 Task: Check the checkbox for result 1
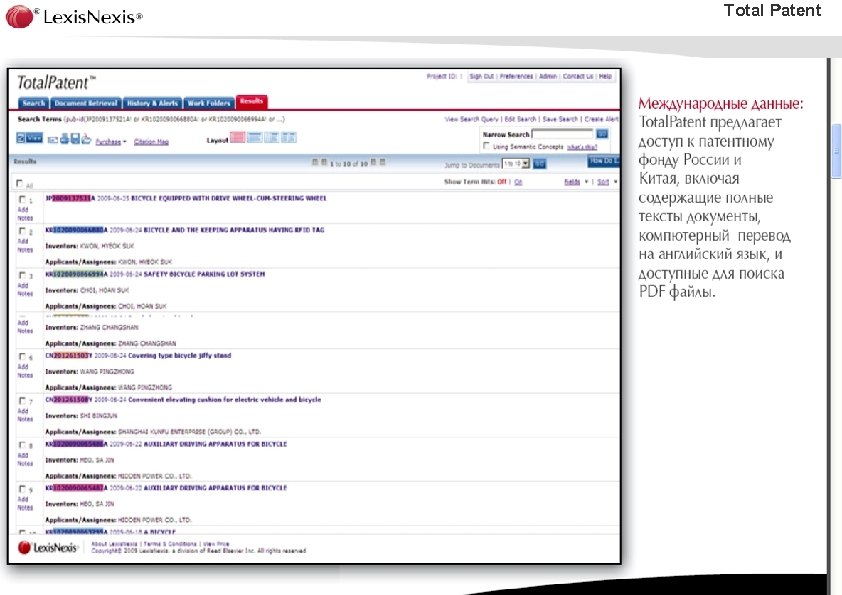tap(23, 199)
